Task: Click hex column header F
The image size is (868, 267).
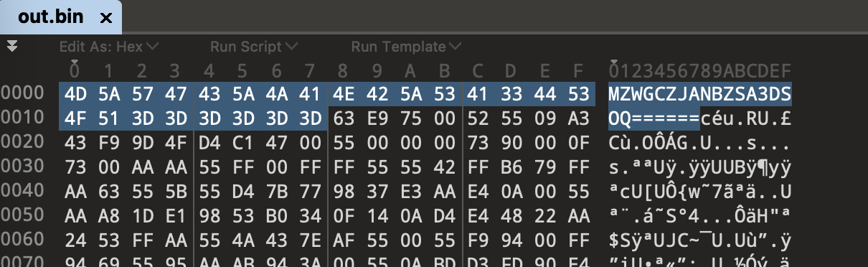Action: [577, 71]
